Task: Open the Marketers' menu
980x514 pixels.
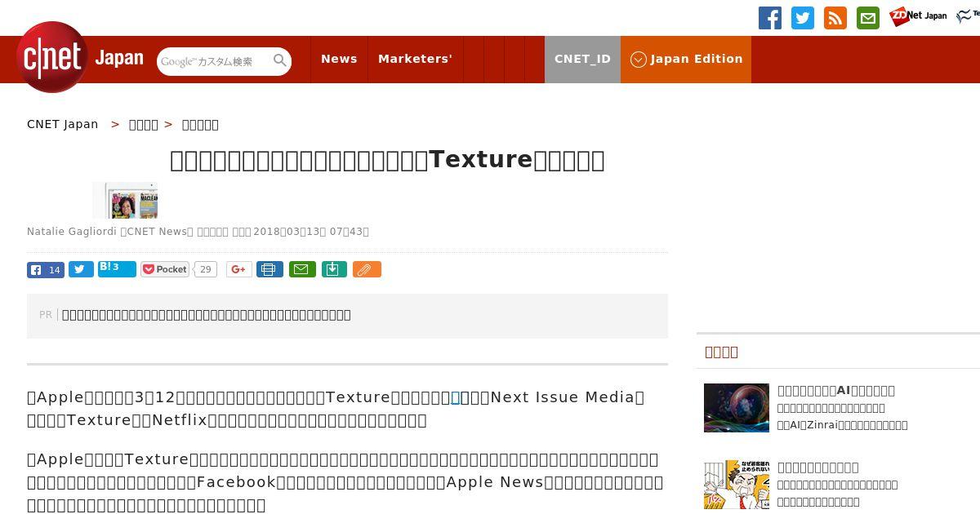Action: coord(415,60)
